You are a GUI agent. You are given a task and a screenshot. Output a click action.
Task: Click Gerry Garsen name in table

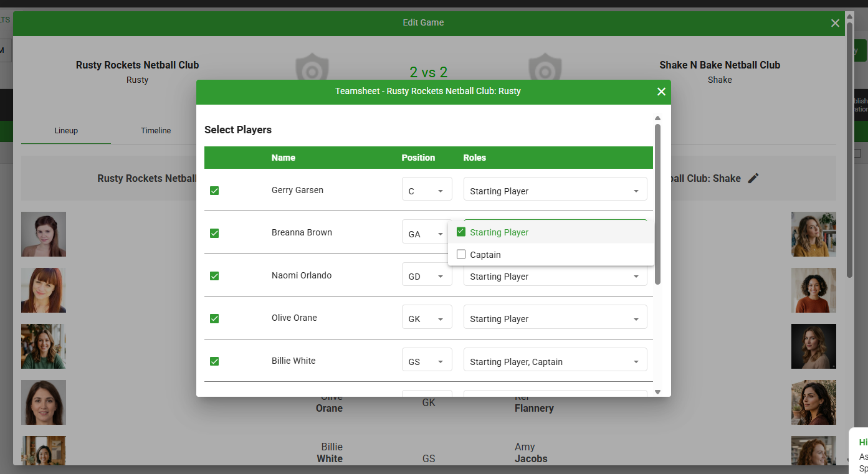tap(297, 190)
